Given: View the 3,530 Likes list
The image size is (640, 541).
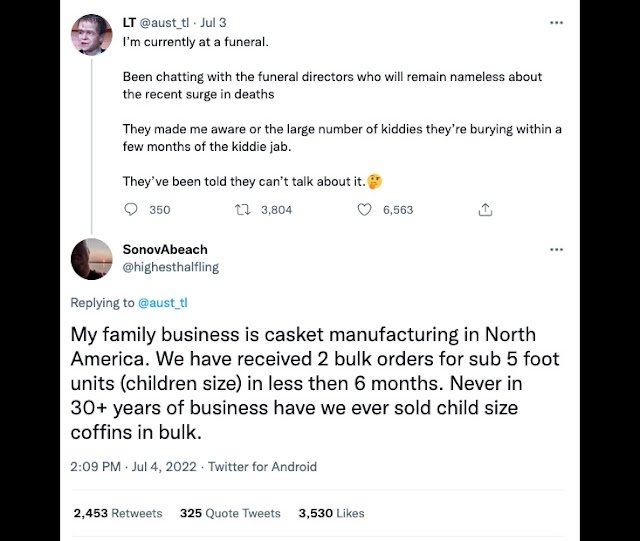Looking at the screenshot, I should pyautogui.click(x=331, y=513).
